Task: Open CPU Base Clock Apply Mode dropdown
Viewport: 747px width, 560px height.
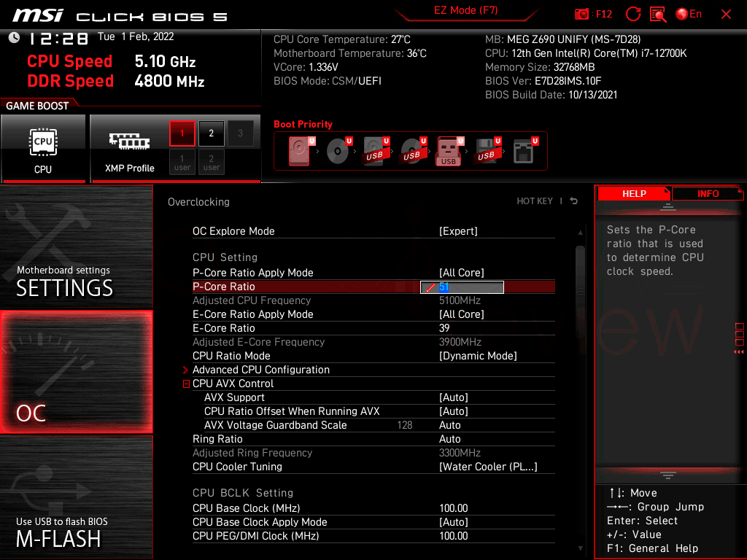Action: 453,522
